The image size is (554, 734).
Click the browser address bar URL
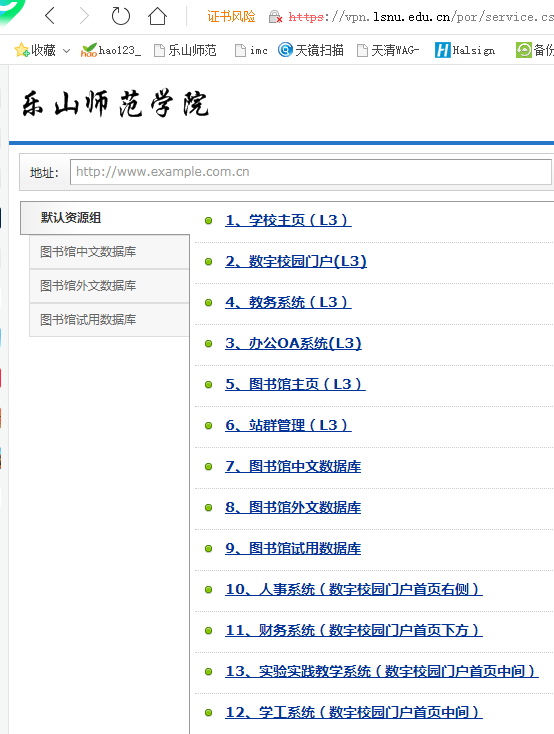click(x=421, y=17)
